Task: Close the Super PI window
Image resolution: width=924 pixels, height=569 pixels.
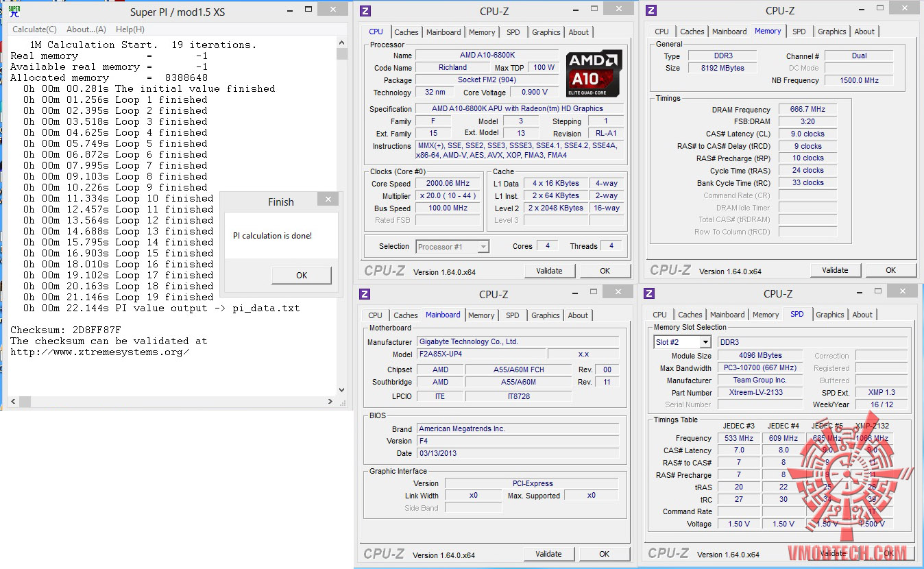Action: (332, 10)
